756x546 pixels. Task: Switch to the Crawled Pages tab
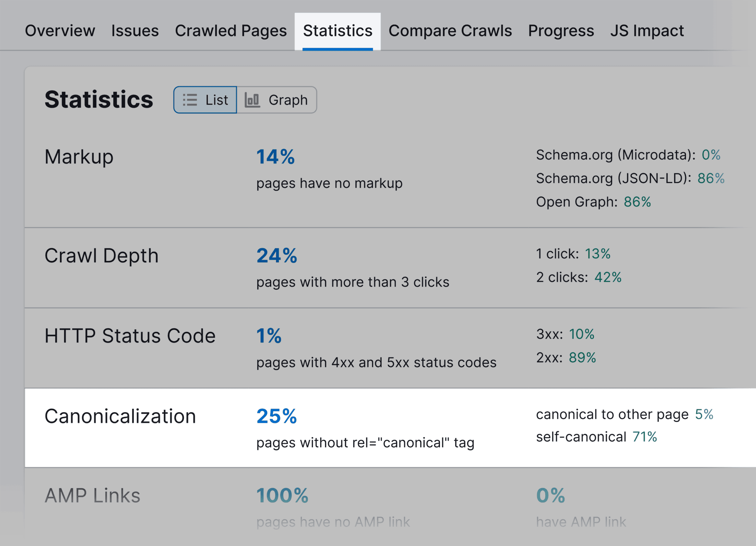click(231, 31)
